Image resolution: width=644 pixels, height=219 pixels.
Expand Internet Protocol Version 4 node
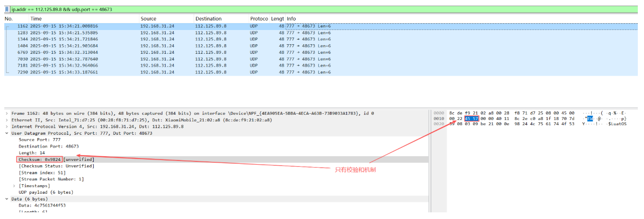[x=7, y=127]
